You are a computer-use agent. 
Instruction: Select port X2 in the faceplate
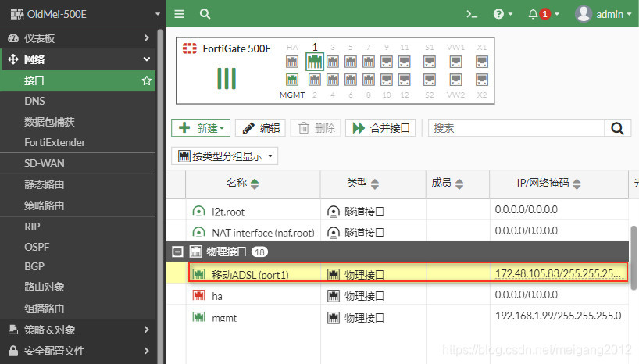pyautogui.click(x=482, y=80)
